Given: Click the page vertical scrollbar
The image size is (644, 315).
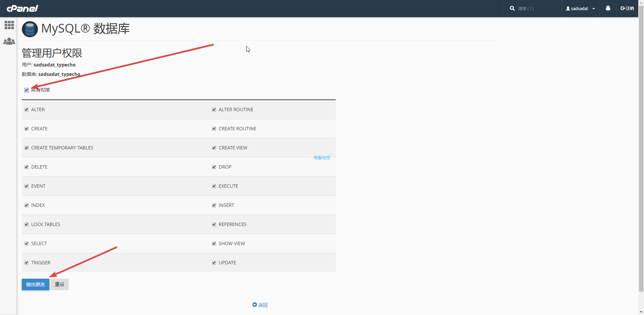Looking at the screenshot, I should [x=641, y=148].
